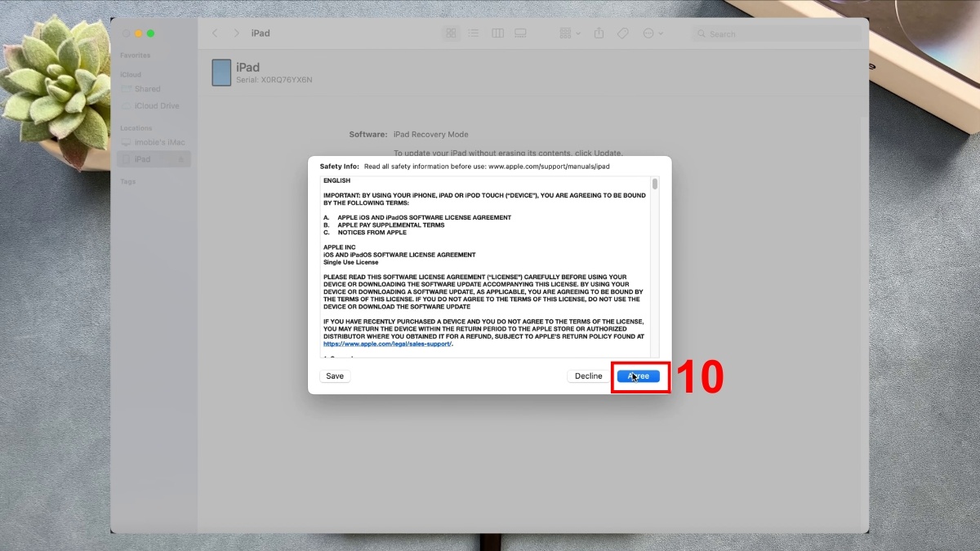Switch Finder to list view
980x551 pixels.
474,33
